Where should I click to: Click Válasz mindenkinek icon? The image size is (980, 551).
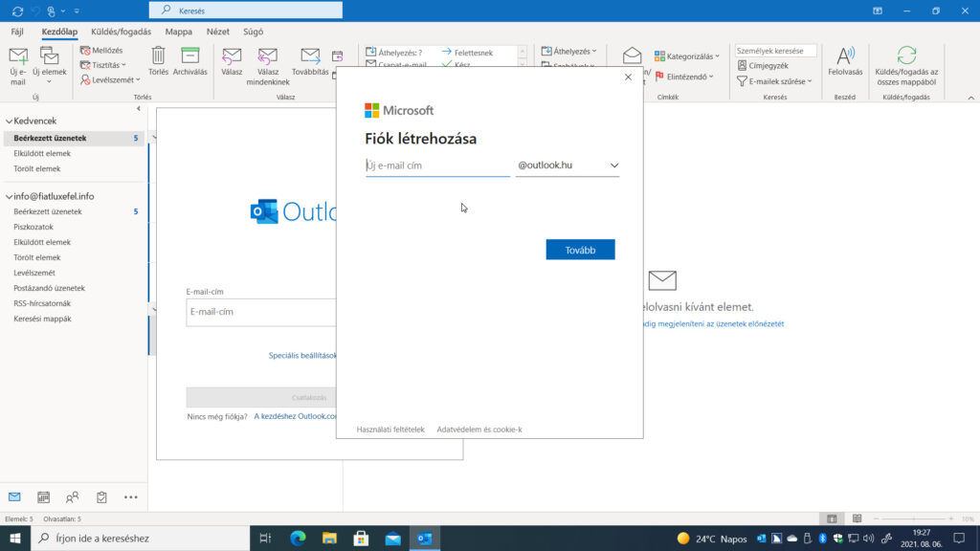point(268,55)
